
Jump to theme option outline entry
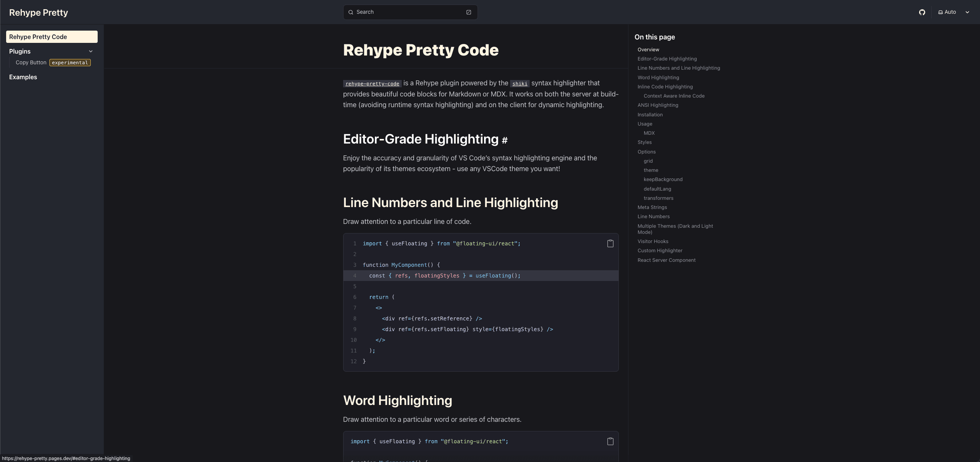tap(651, 170)
